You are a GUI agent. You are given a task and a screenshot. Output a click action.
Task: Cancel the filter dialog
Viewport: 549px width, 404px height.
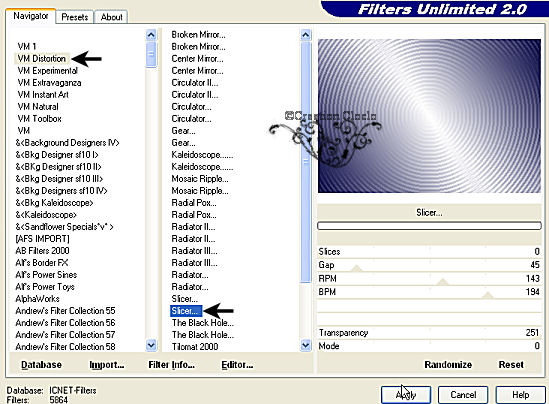[463, 395]
